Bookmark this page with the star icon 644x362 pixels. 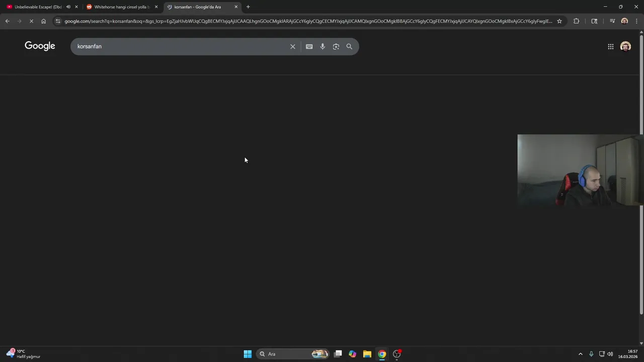[x=559, y=21]
